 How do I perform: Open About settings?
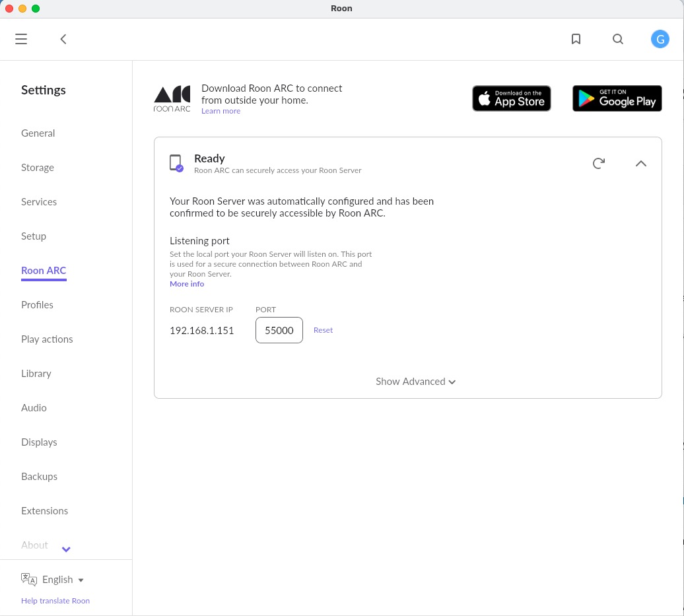tap(34, 545)
